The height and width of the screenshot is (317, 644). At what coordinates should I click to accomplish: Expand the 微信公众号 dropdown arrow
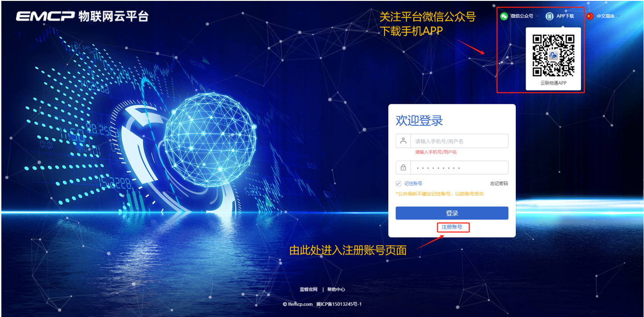coord(538,16)
